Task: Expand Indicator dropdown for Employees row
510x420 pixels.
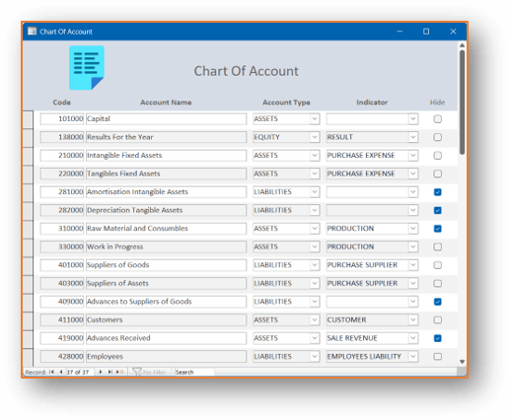Action: [413, 356]
